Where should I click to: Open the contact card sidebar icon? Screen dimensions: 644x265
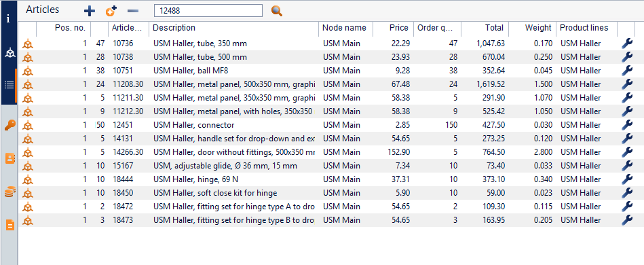pos(10,158)
